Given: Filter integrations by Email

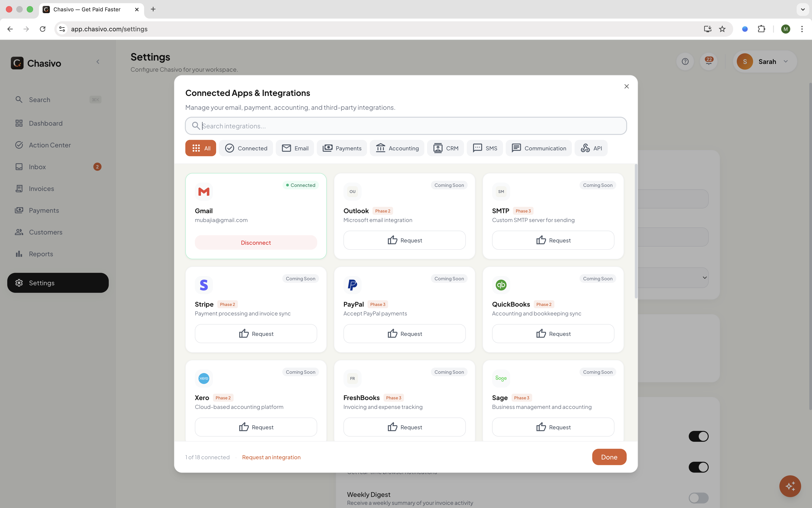Looking at the screenshot, I should click(x=295, y=148).
